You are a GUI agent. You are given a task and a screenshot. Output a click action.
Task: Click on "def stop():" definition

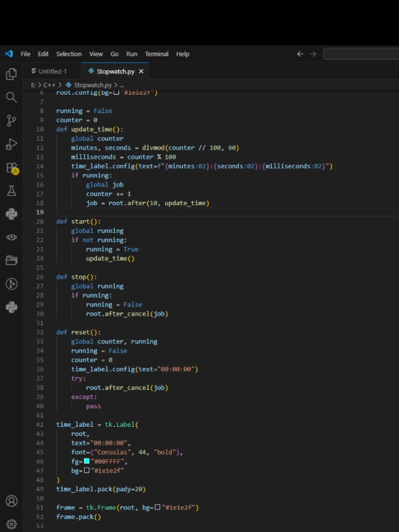coord(76,277)
